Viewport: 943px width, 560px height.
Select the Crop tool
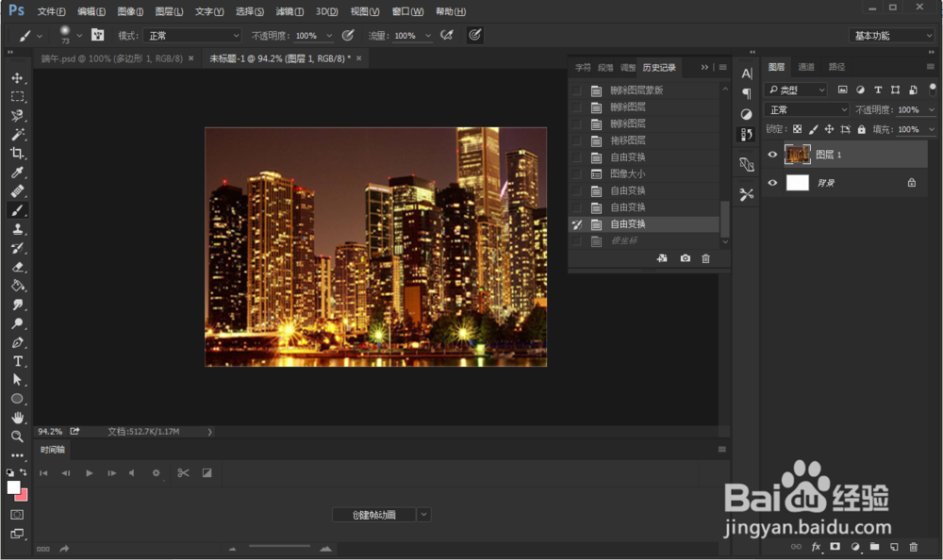pyautogui.click(x=17, y=154)
